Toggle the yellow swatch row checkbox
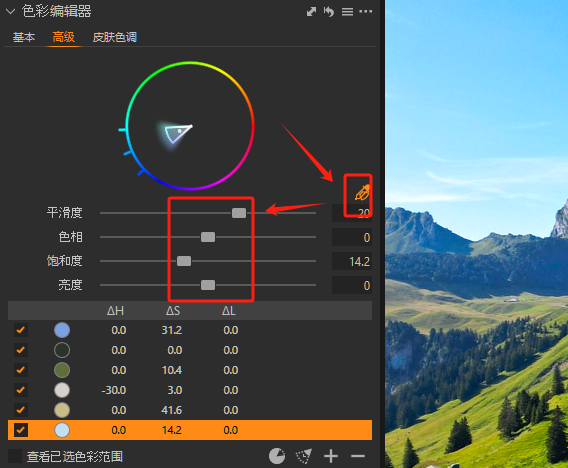The width and height of the screenshot is (568, 468). coord(21,410)
